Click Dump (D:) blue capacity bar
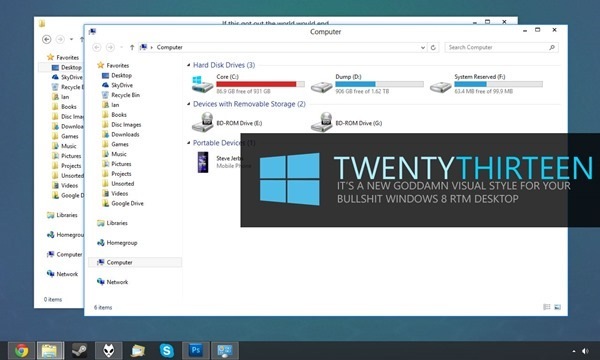600x360 pixels. (379, 84)
